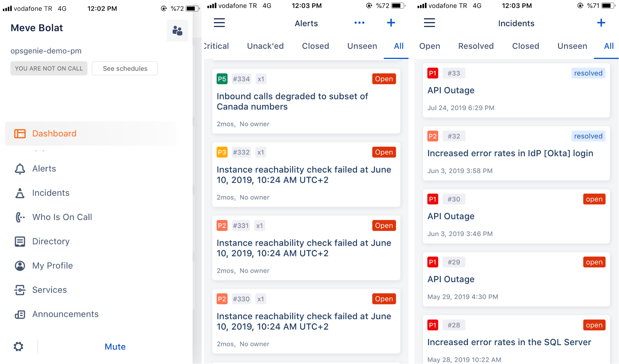The width and height of the screenshot is (619, 364).
Task: Open hamburger menu on Alerts screen
Action: 219,23
